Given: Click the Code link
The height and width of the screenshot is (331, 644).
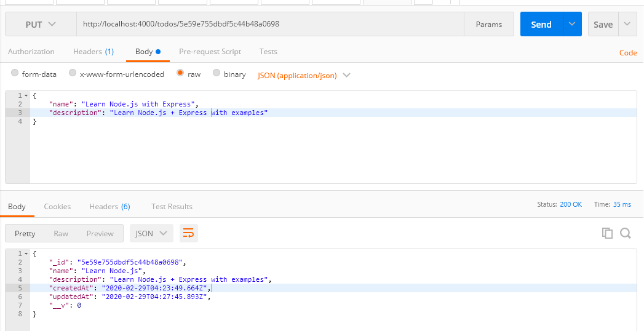Looking at the screenshot, I should (628, 52).
